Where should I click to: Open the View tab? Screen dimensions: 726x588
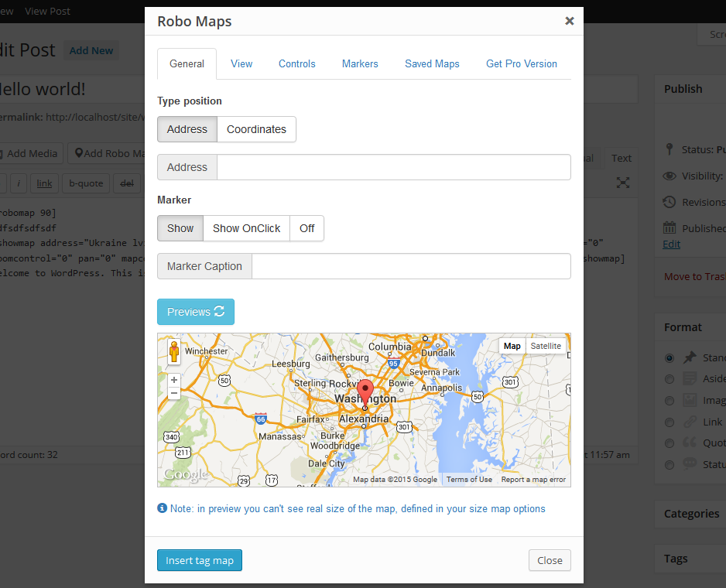(241, 64)
